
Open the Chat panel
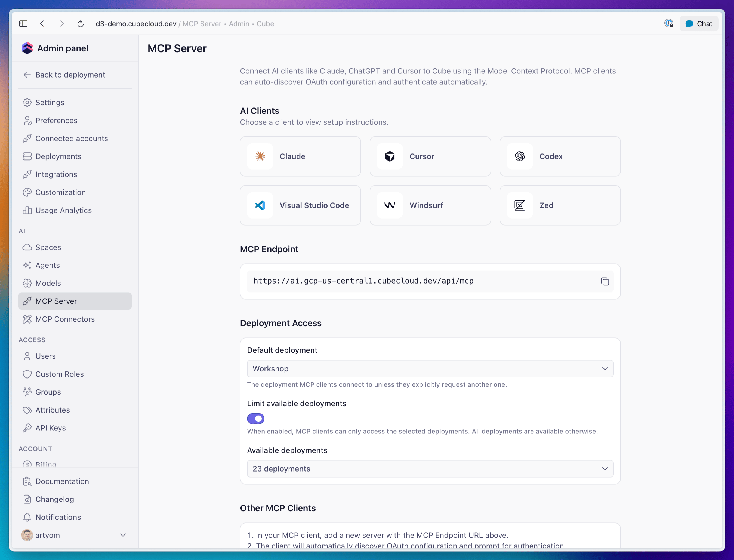click(x=699, y=24)
